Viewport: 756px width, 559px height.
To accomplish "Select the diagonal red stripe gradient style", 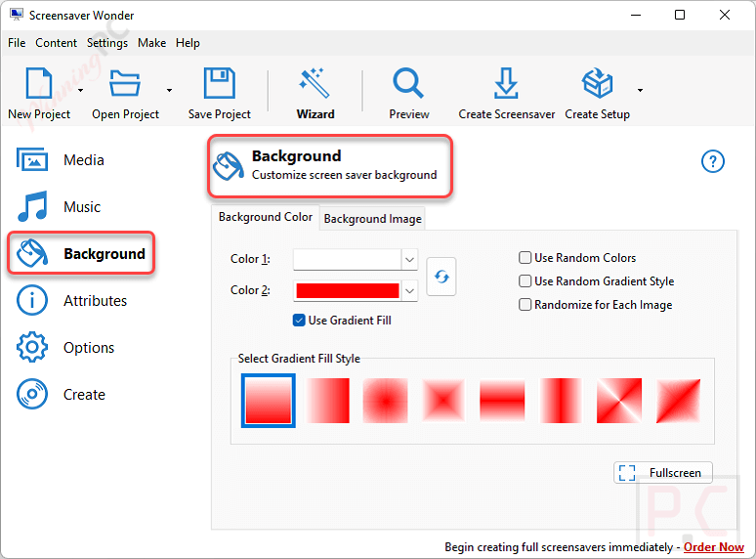I will coord(678,401).
